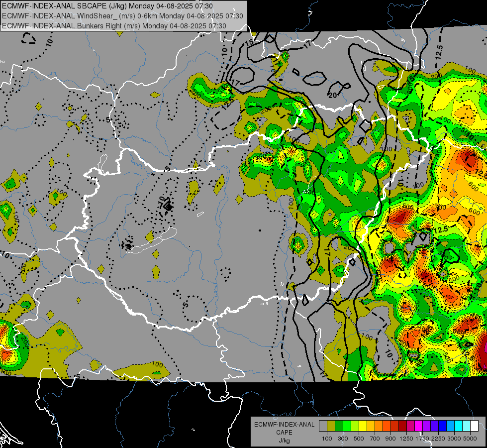Click the Bunkers Right (m/s) header line

(x=114, y=26)
